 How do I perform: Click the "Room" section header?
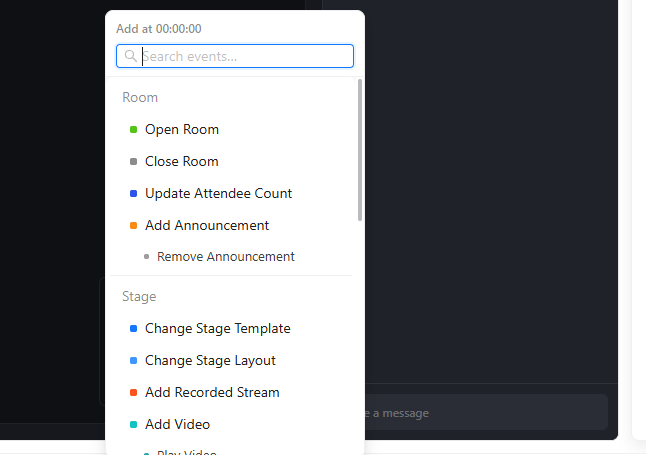tap(140, 98)
